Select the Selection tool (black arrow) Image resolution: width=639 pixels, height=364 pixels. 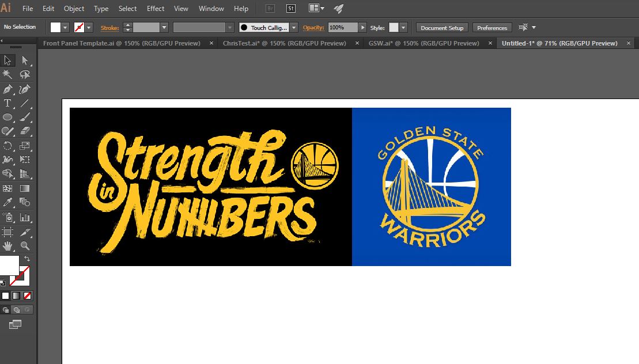[7, 60]
